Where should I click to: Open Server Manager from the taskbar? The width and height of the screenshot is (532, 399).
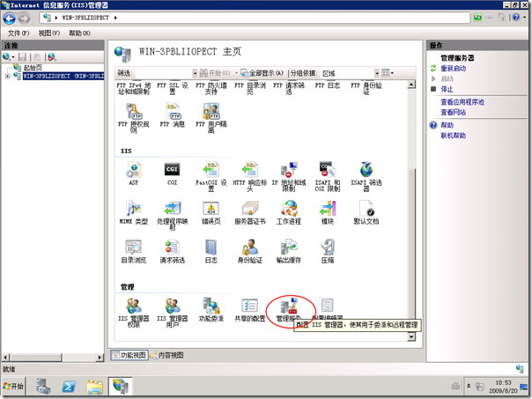click(43, 387)
